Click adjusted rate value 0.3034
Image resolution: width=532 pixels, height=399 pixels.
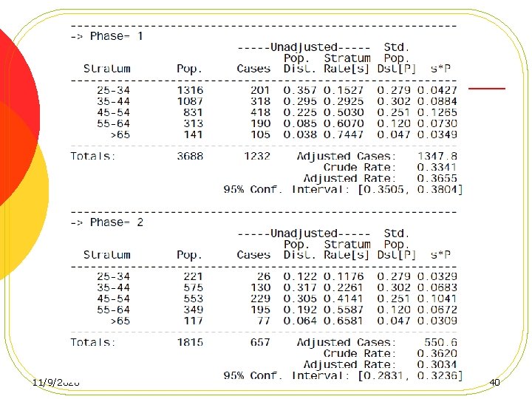pos(437,364)
